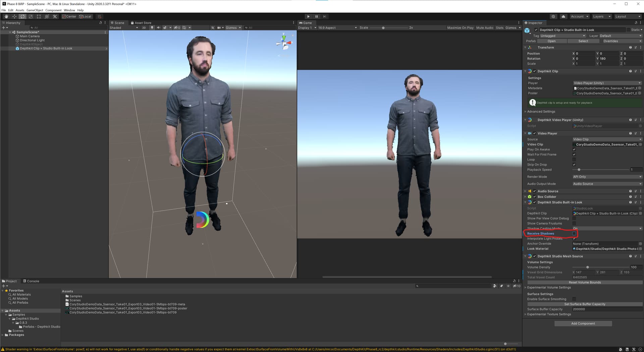Switch to the Console tab

(x=31, y=281)
